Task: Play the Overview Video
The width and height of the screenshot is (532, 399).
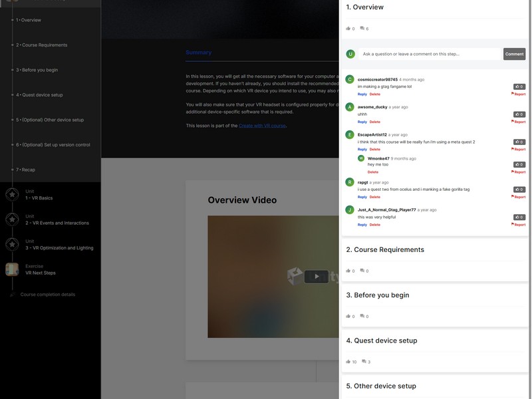Action: tap(317, 277)
